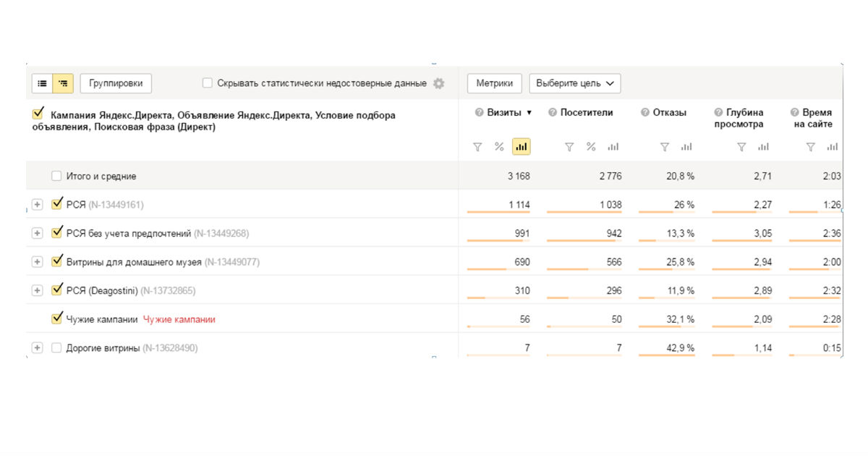The width and height of the screenshot is (868, 456).
Task: Uncheck the header Кампания Яндекс.Директа checkbox
Action: click(x=38, y=114)
